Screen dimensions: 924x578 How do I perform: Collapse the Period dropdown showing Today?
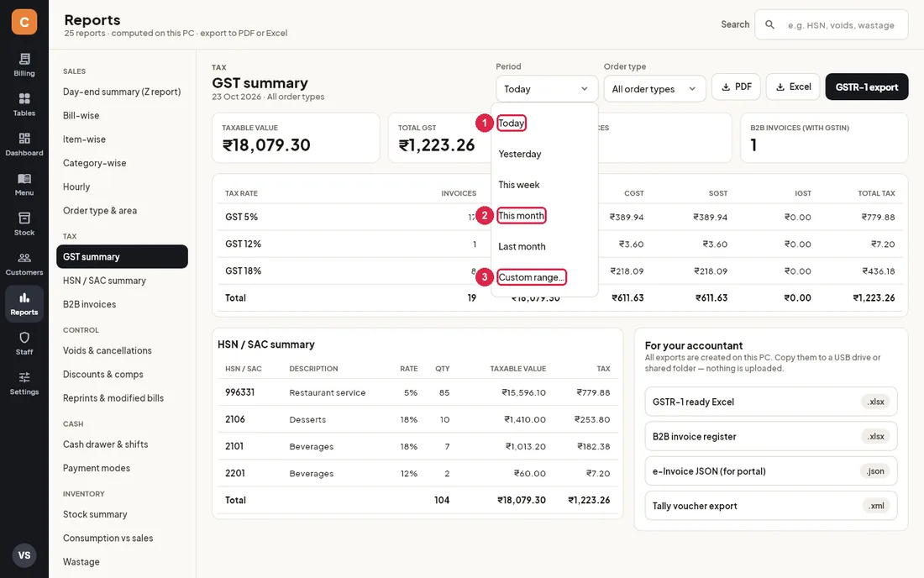pos(546,89)
